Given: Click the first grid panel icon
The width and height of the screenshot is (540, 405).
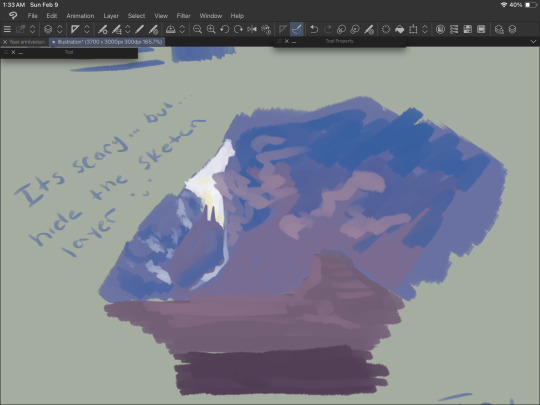Looking at the screenshot, I should 467,29.
